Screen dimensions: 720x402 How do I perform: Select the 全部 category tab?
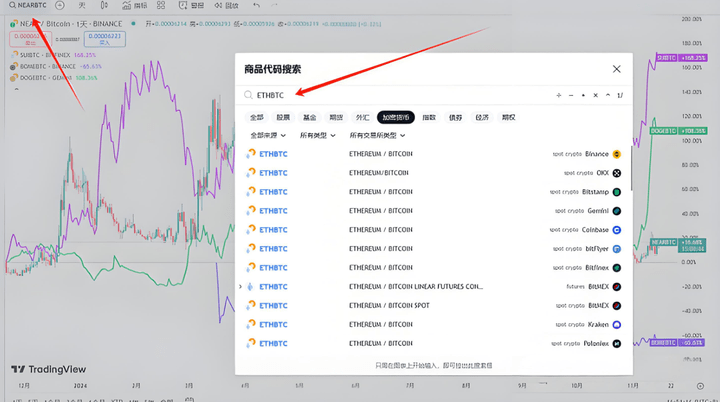click(257, 118)
